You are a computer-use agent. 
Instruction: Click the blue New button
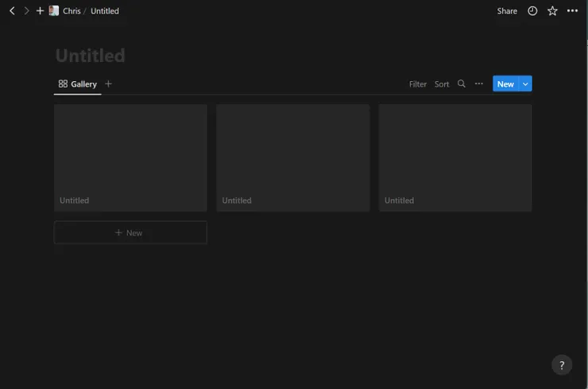505,84
